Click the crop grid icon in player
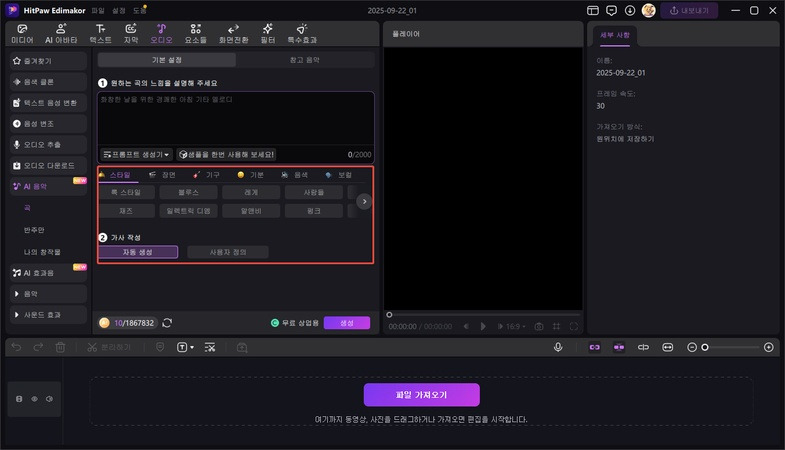The height and width of the screenshot is (450, 785). 556,326
